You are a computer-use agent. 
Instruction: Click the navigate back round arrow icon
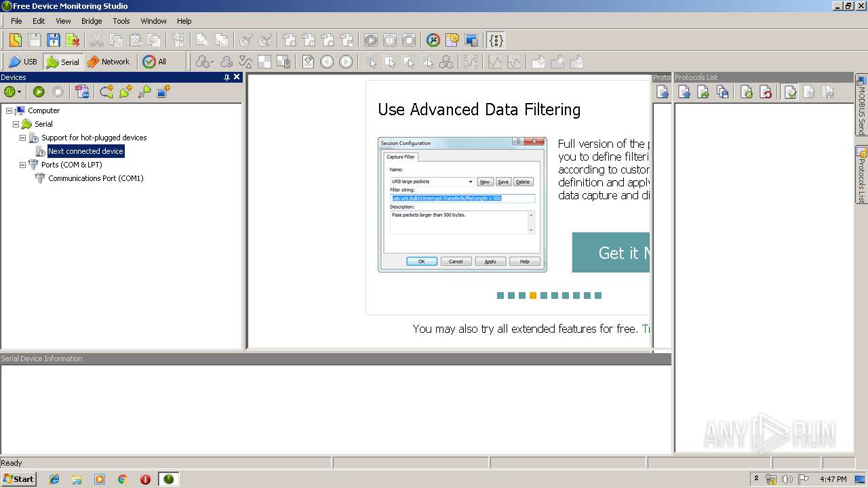[x=327, y=62]
